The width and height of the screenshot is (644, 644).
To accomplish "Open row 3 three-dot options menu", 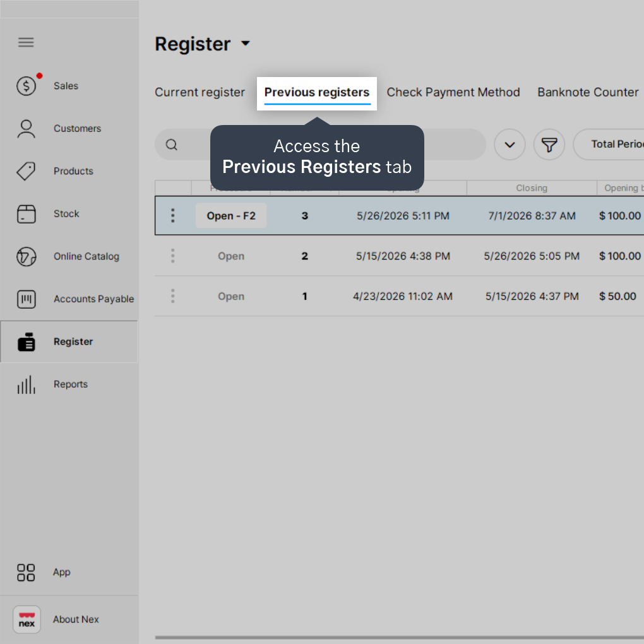I will tap(173, 216).
